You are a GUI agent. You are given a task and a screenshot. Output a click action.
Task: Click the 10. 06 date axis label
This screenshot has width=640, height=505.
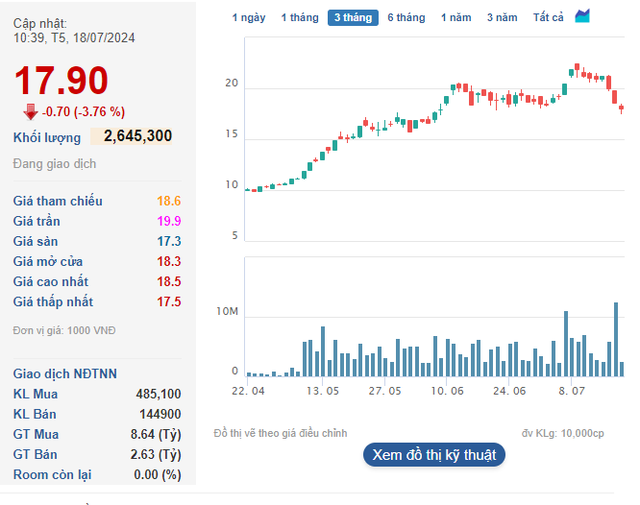[447, 391]
